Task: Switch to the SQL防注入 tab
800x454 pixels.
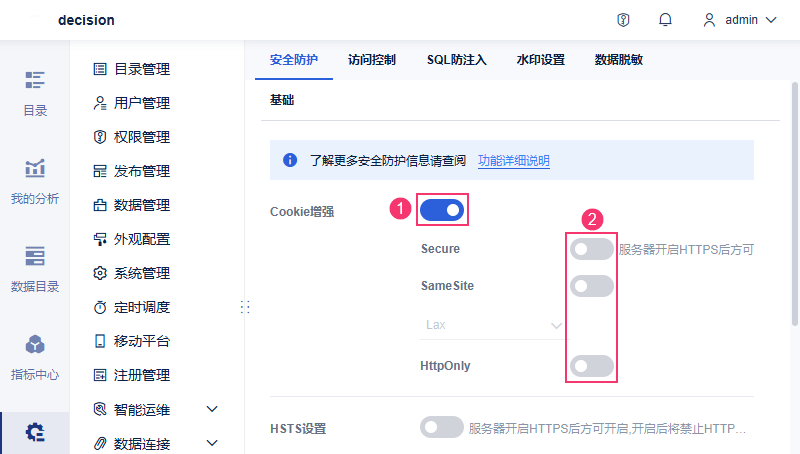Action: (x=457, y=60)
